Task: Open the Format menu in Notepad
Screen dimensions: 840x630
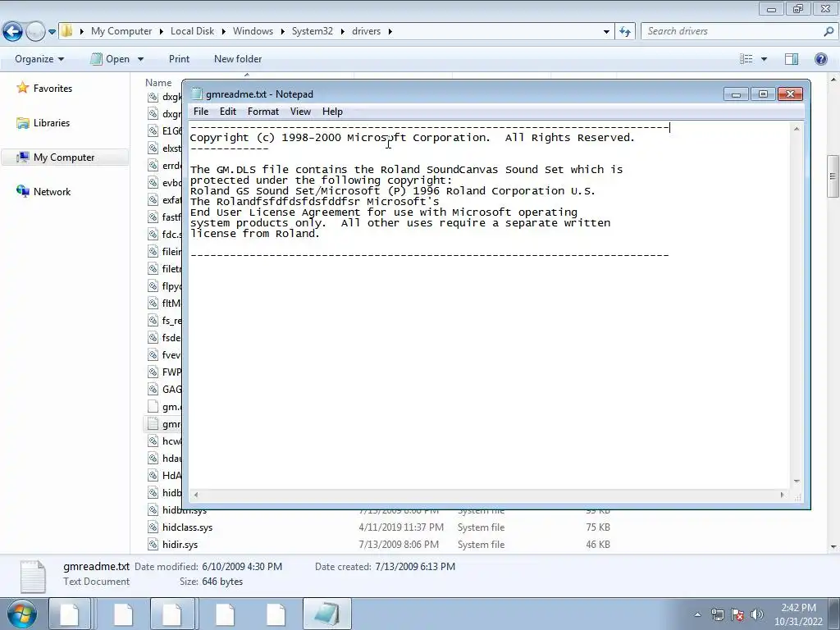Action: click(263, 112)
